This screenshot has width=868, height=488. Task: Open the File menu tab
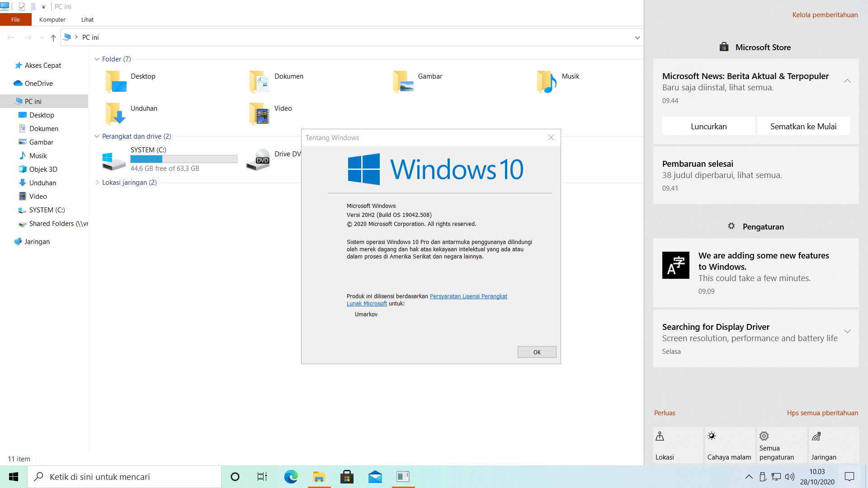[x=15, y=20]
